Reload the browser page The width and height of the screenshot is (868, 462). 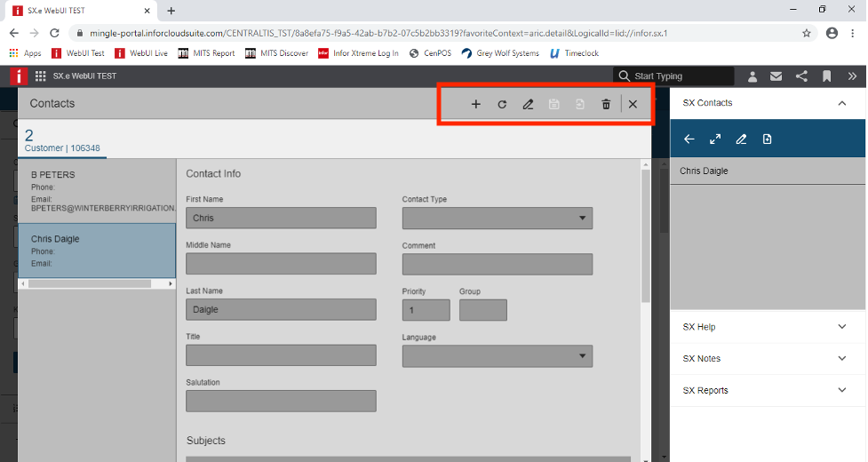click(54, 33)
